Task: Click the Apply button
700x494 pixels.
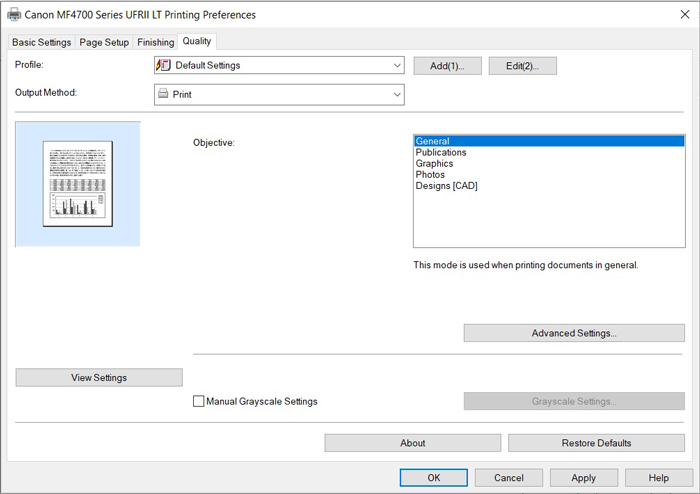Action: [584, 478]
